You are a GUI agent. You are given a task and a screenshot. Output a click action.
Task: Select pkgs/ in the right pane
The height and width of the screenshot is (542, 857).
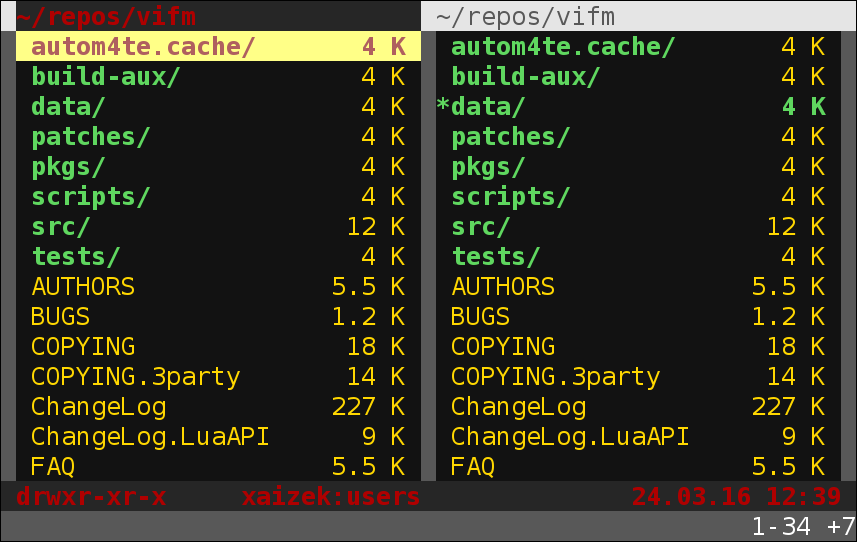[x=638, y=167]
